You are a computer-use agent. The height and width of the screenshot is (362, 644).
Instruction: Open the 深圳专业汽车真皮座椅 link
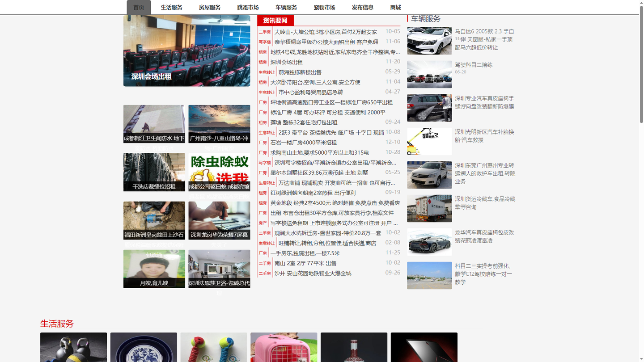(x=485, y=102)
